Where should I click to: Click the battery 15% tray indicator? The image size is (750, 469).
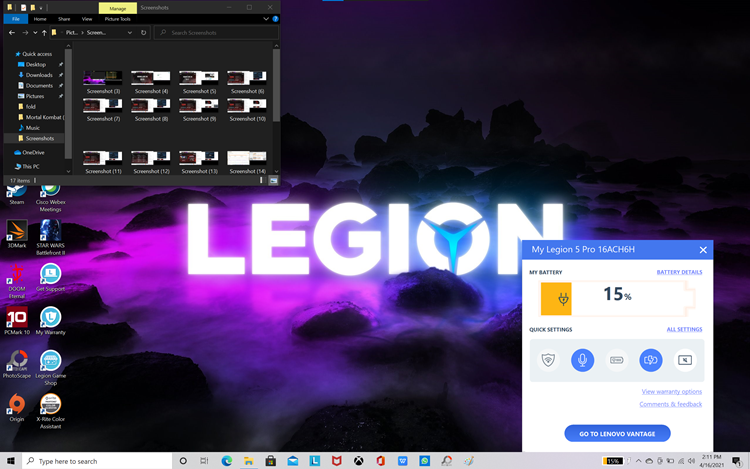coord(612,461)
